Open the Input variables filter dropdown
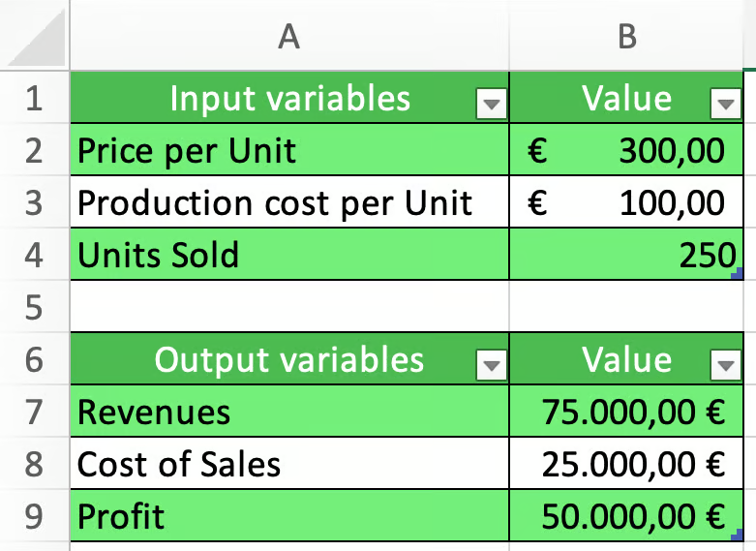Viewport: 756px width, 551px height. [x=493, y=103]
